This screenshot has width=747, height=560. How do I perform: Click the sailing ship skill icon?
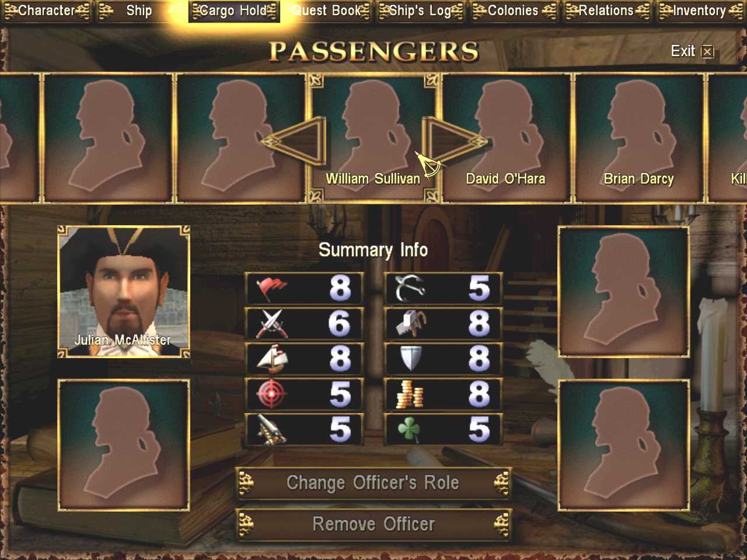coord(272,359)
